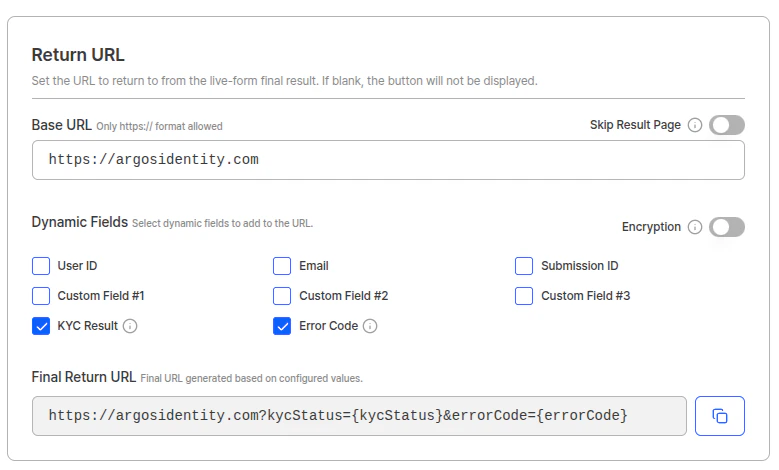Click the 'Base URL' label

pyautogui.click(x=62, y=125)
